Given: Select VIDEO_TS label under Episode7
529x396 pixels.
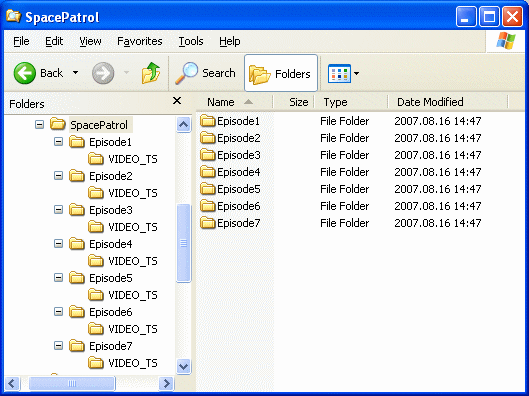Looking at the screenshot, I should click(133, 363).
